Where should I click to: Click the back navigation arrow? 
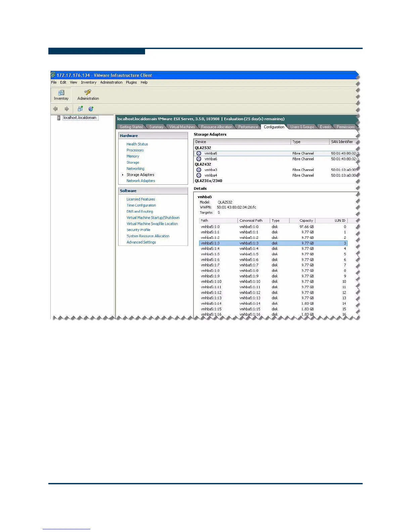pos(55,109)
